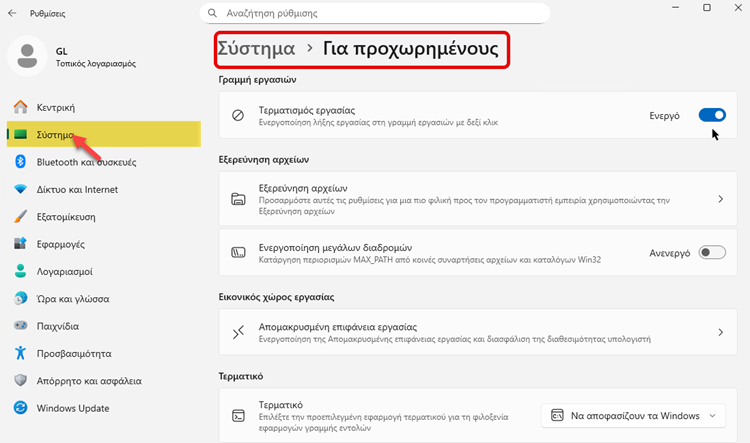Click the Τερματισμός εργασίας prohibition icon
The width and height of the screenshot is (750, 443).
238,115
